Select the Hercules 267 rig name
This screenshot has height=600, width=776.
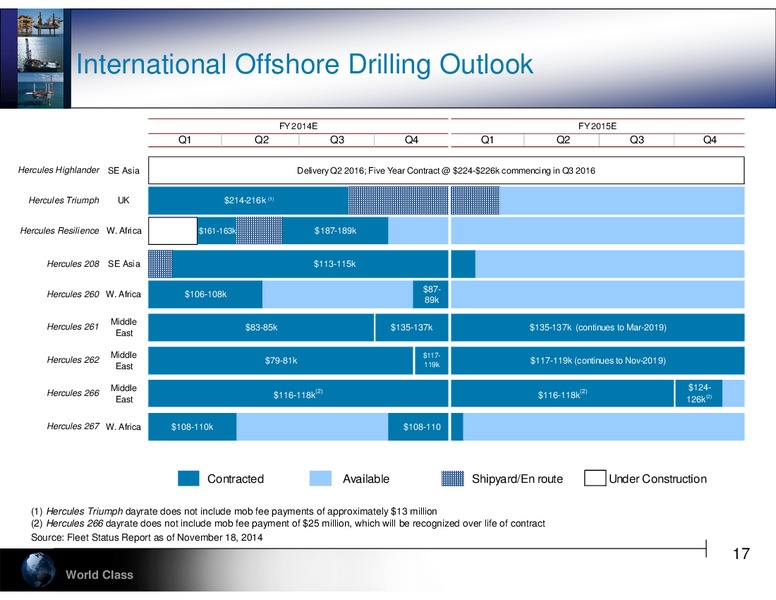[73, 426]
